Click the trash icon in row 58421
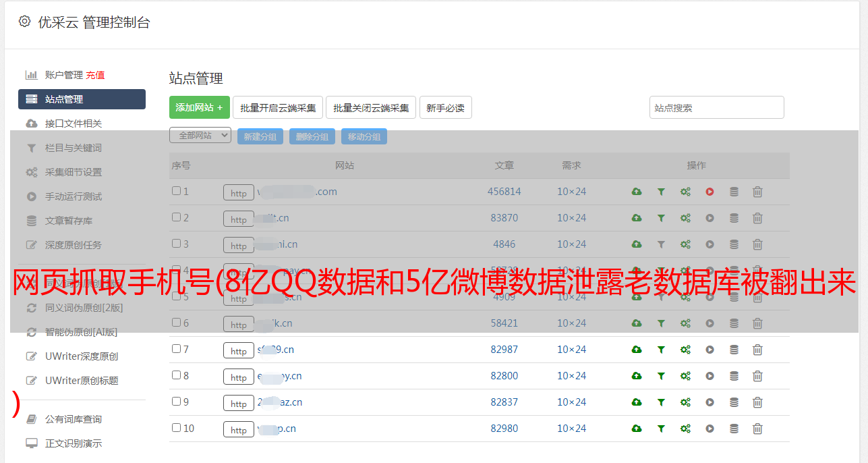The width and height of the screenshot is (868, 463). point(757,323)
